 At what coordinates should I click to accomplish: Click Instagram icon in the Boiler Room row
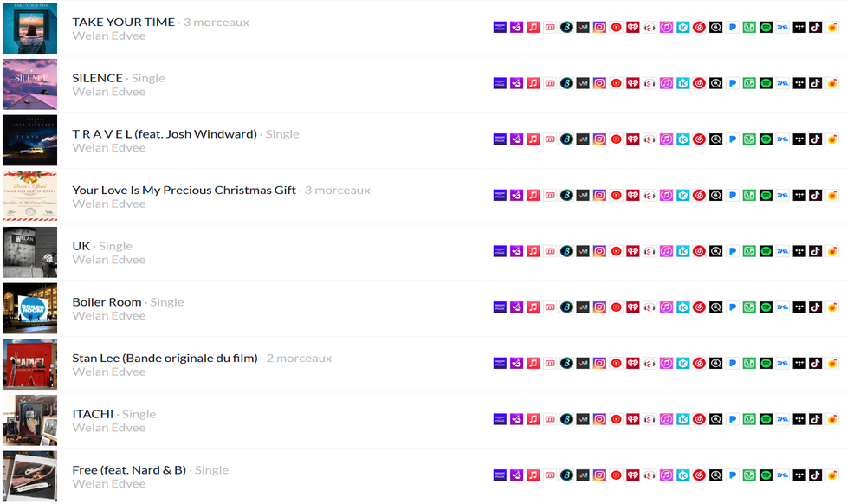click(599, 307)
